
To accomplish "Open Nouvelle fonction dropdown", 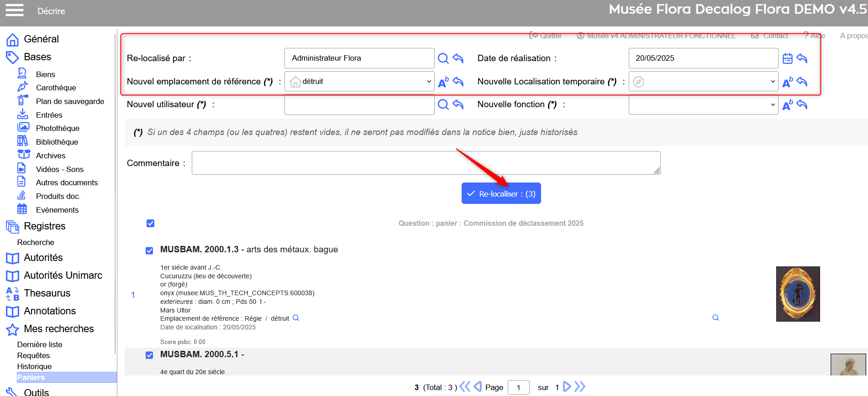I will point(703,104).
